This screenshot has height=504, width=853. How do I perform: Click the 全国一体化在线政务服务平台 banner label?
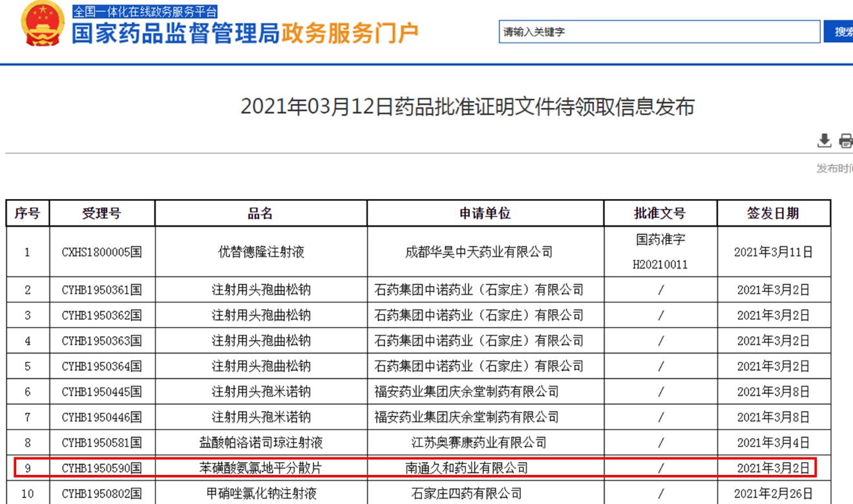pos(145,12)
